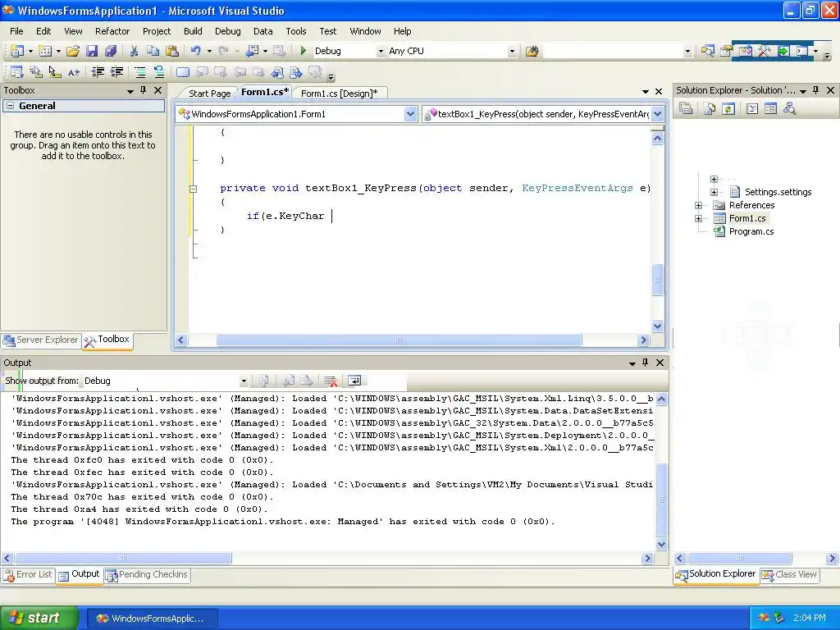Click the system tray clock showing 2:04 PM
Image resolution: width=840 pixels, height=630 pixels.
(810, 619)
